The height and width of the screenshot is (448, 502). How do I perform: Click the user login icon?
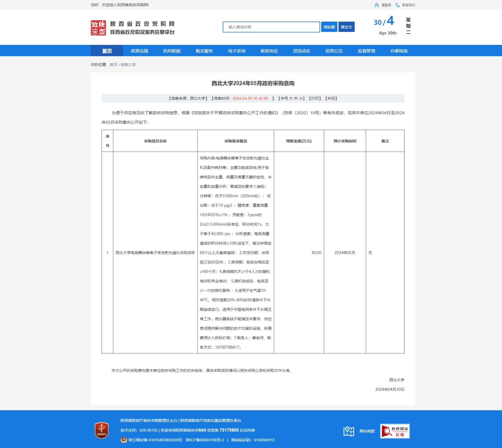pos(377,5)
